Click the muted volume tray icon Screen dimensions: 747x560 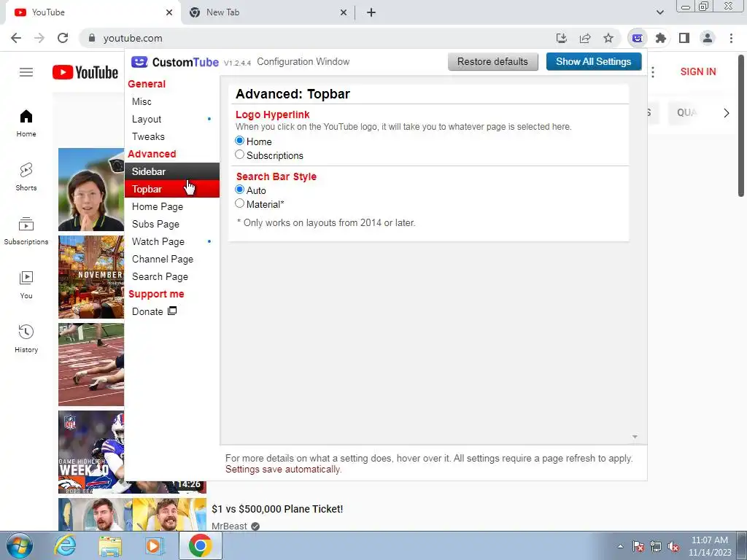[673, 547]
